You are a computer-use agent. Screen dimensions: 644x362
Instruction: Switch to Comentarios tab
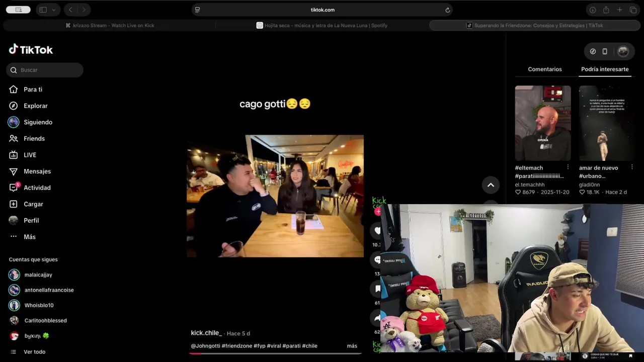pos(545,69)
